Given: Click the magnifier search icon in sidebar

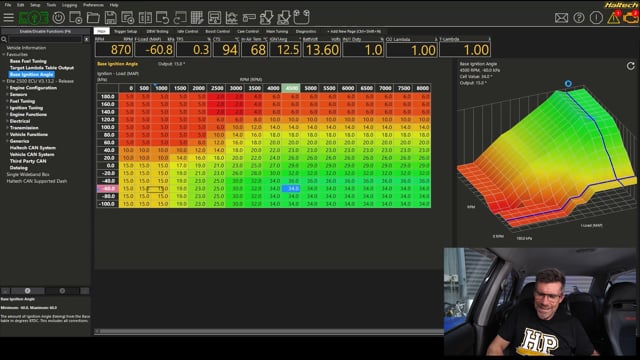Looking at the screenshot, I should [x=4, y=39].
